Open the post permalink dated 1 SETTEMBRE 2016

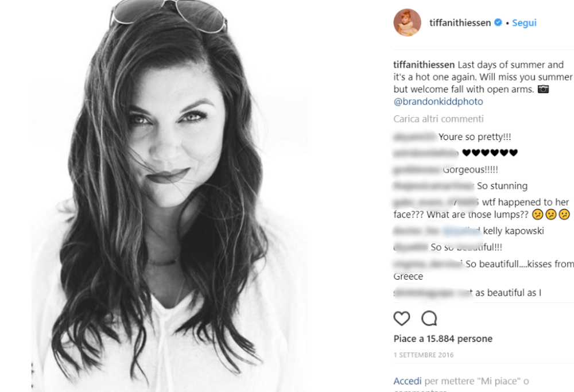tap(424, 355)
